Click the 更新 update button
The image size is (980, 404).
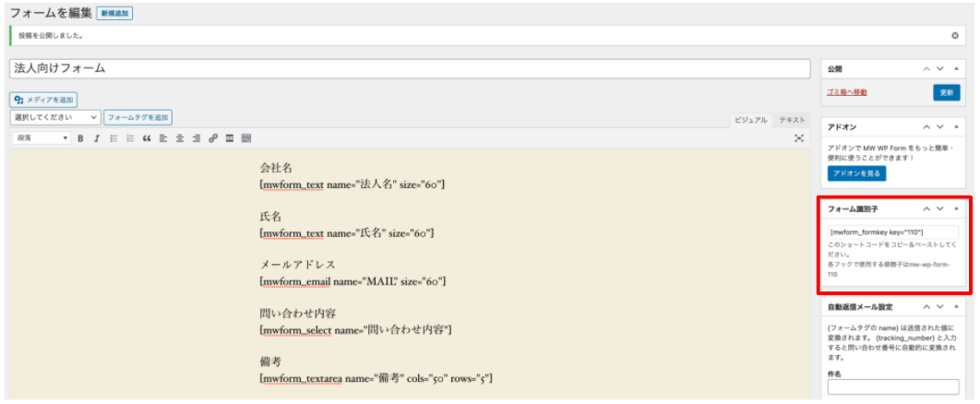pos(946,92)
